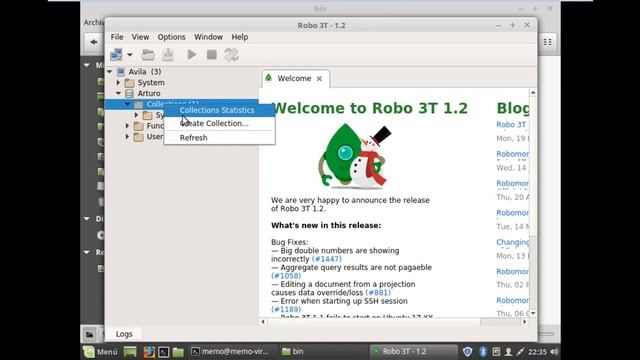The image size is (640, 360).
Task: Click back arrow in bin window
Action: click(x=94, y=42)
